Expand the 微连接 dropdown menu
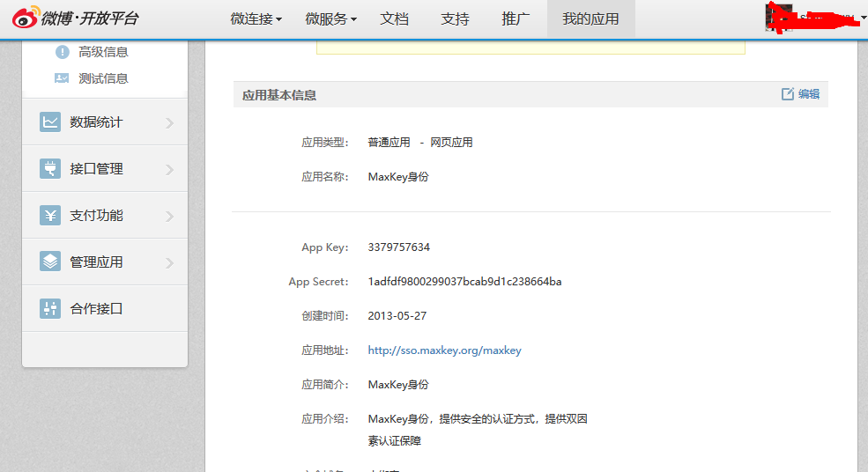Image resolution: width=868 pixels, height=472 pixels. tap(256, 19)
